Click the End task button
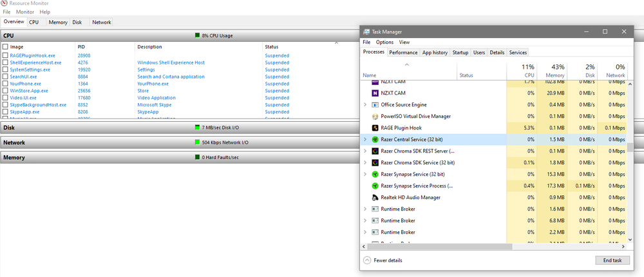 pos(612,260)
